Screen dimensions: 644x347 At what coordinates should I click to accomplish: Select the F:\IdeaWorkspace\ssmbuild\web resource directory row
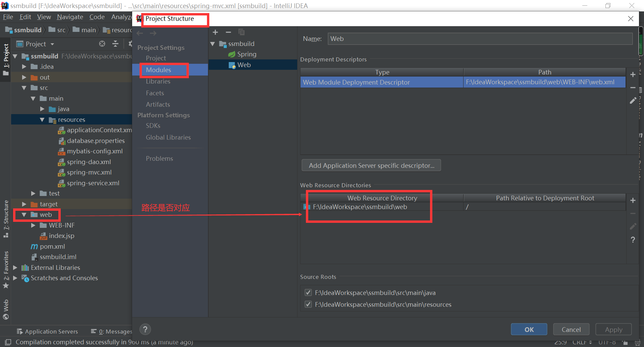(x=463, y=207)
